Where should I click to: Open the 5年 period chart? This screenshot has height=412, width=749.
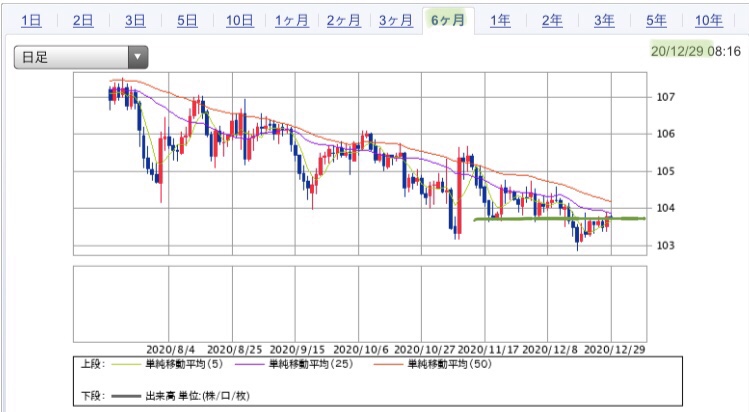(x=656, y=21)
